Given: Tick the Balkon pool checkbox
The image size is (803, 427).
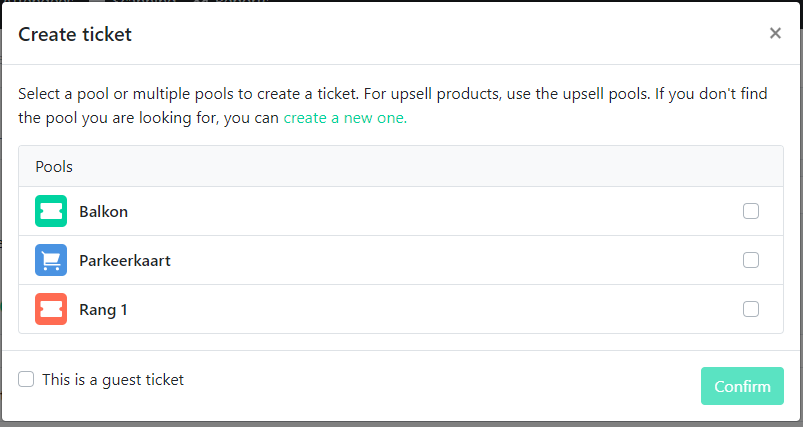Looking at the screenshot, I should click(751, 211).
